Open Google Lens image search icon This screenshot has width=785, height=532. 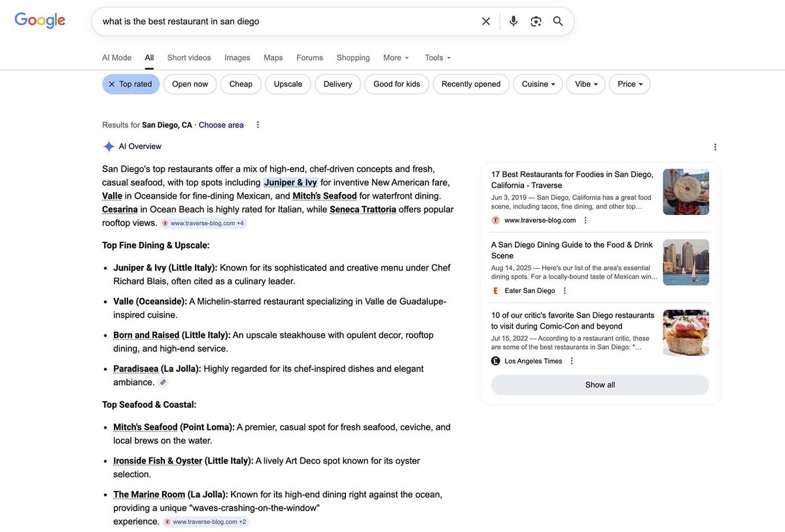pos(536,21)
